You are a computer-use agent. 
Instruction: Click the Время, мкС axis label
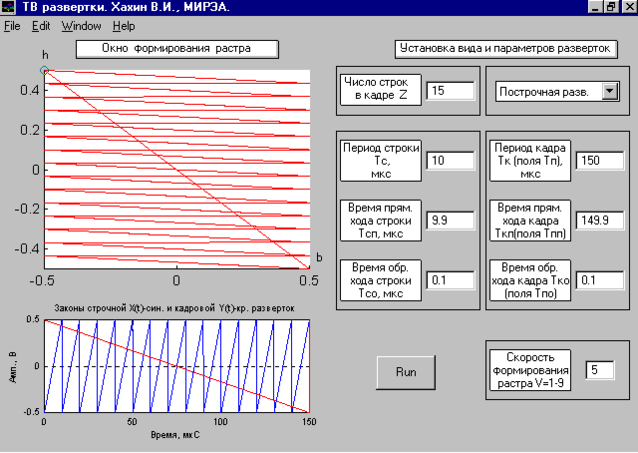pos(175,435)
